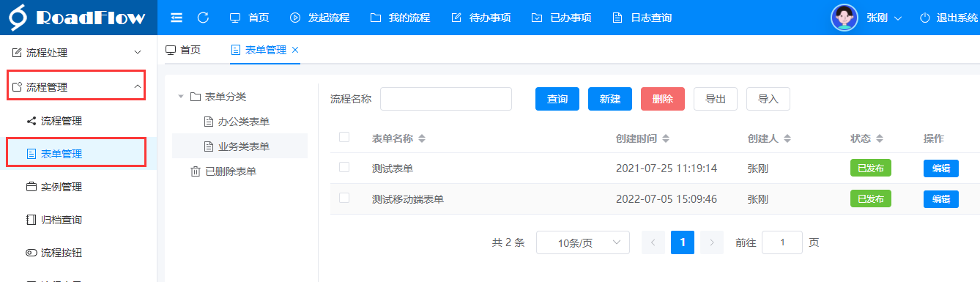Open 我的流程 in the top navigation
This screenshot has height=282, width=980.
(400, 18)
